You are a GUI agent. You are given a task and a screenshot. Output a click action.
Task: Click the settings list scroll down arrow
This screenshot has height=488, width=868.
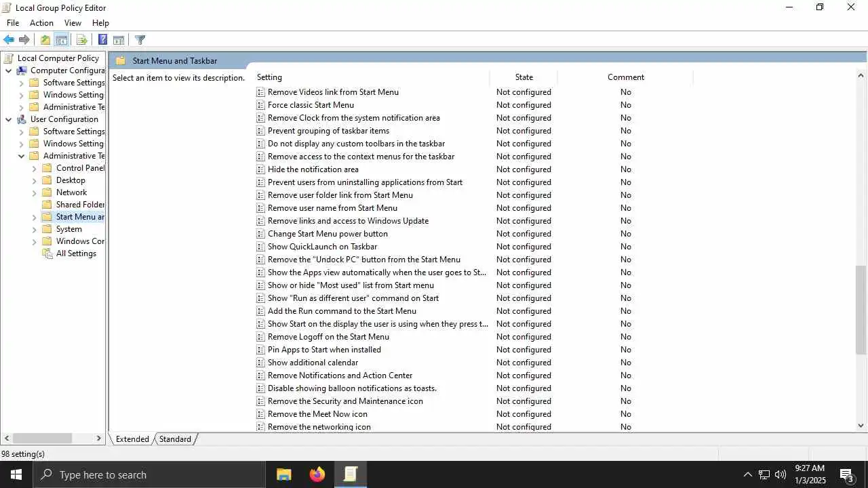(x=861, y=426)
